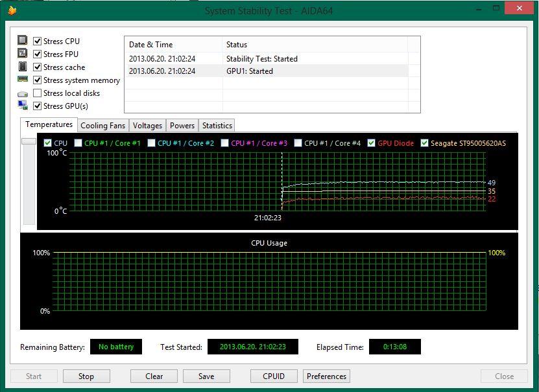Screen dimensions: 539x392
Task: Switch to the Temperatures tab
Action: [49, 124]
